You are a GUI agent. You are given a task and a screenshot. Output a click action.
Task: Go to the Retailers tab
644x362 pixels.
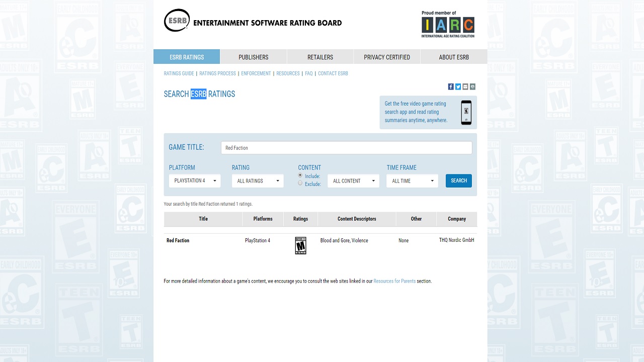320,57
